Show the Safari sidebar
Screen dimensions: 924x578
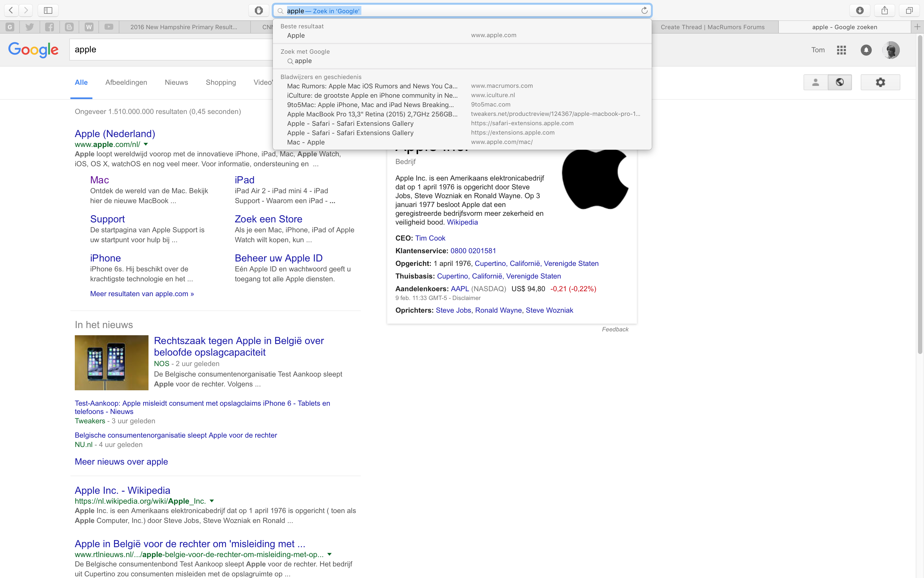48,10
